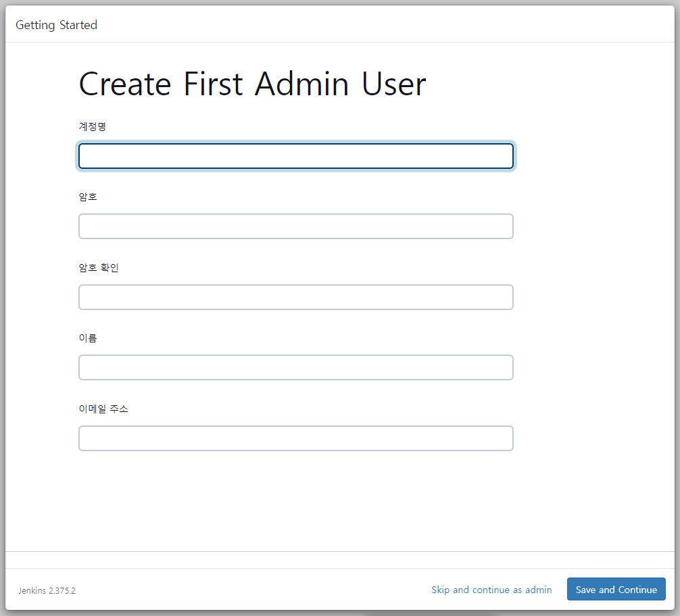Click the Create First Admin User heading

pos(252,84)
